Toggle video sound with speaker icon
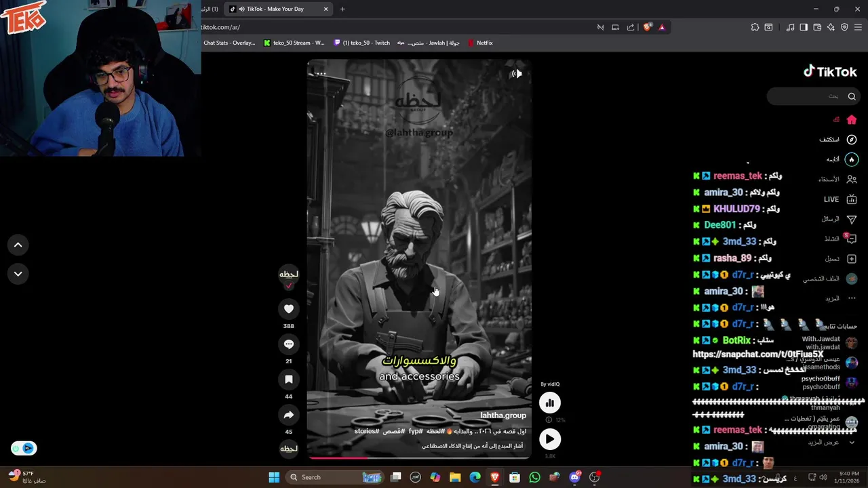 pos(517,73)
